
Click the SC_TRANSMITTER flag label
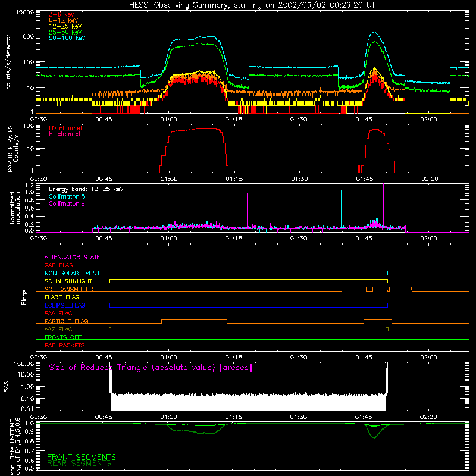click(x=69, y=289)
